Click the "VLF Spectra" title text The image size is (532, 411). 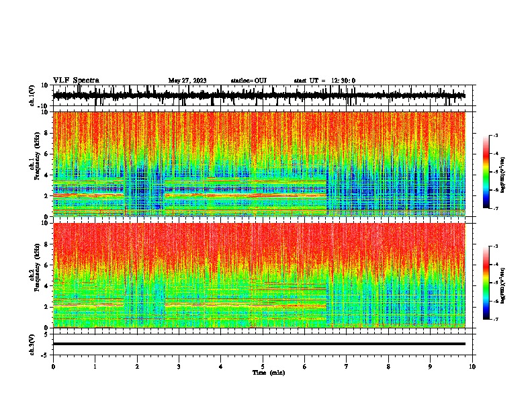pyautogui.click(x=76, y=81)
